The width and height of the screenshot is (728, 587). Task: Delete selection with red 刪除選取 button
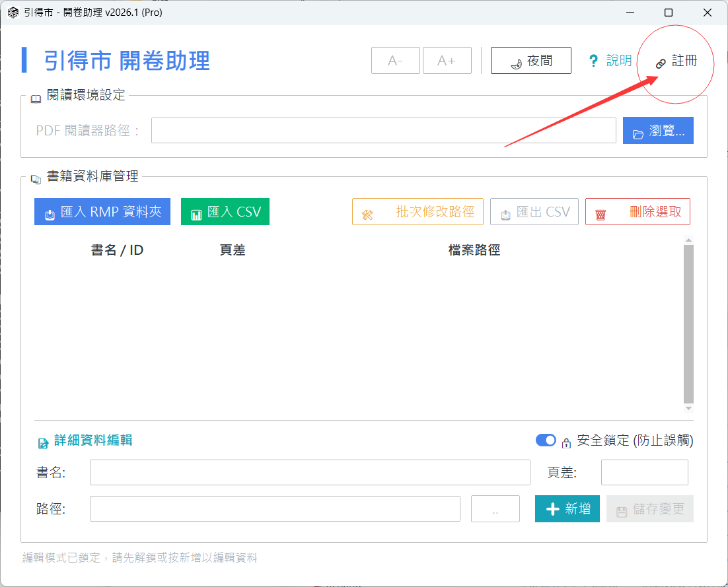tap(637, 212)
